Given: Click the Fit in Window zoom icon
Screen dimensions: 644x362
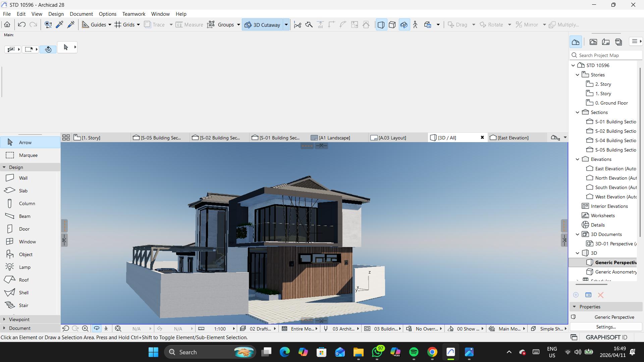Looking at the screenshot, I should (x=118, y=329).
